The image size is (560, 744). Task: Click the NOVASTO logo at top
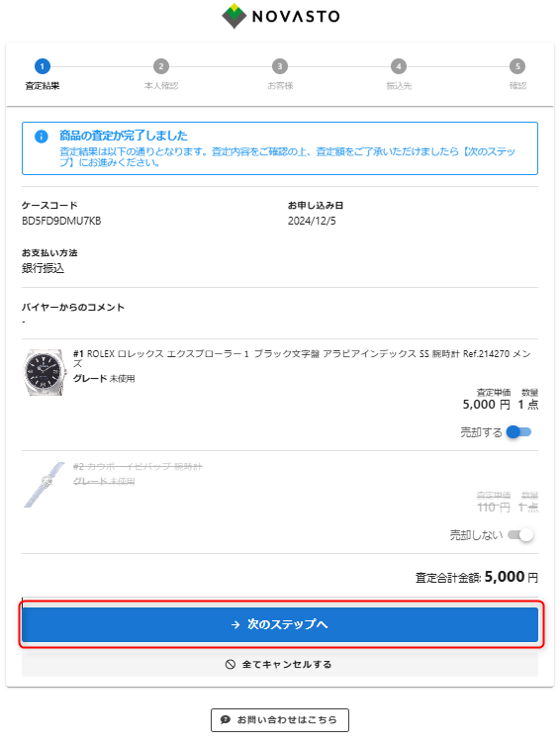[x=280, y=16]
